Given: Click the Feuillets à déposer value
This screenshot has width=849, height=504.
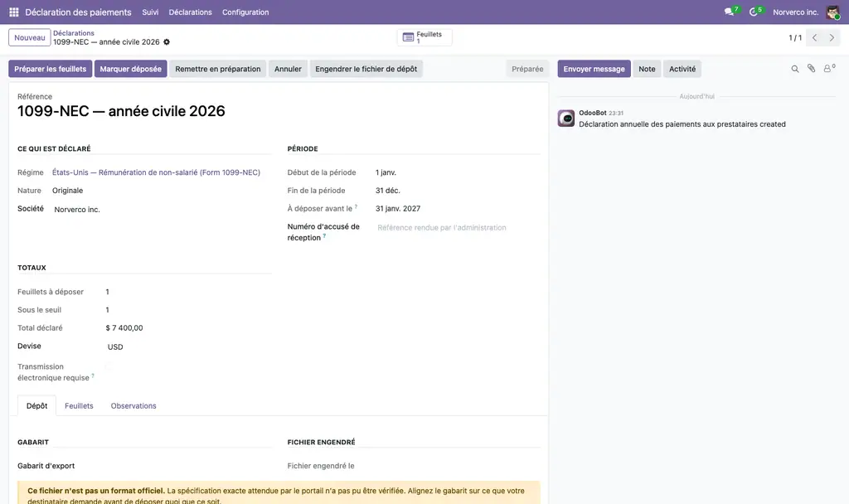Looking at the screenshot, I should (x=107, y=292).
